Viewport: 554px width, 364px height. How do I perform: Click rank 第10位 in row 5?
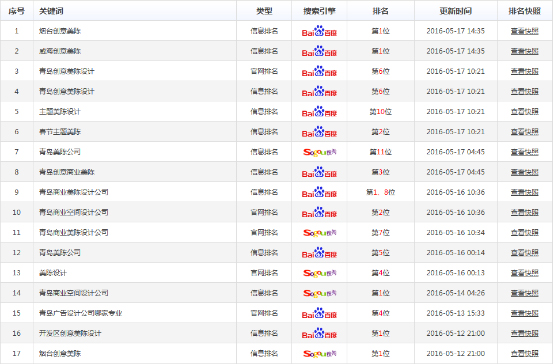[381, 112]
